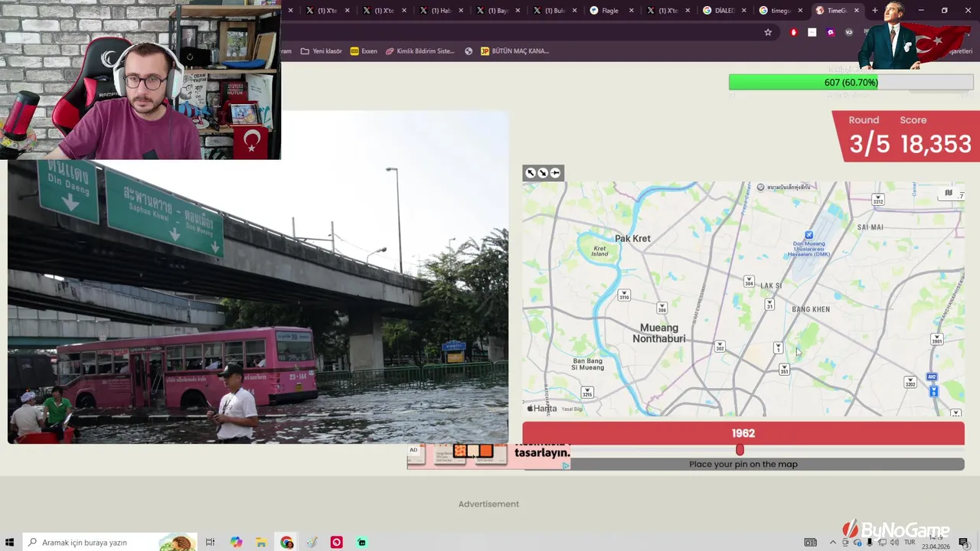This screenshot has height=551, width=980.
Task: Click the Don Mueang airport marker on the map
Action: [x=808, y=235]
